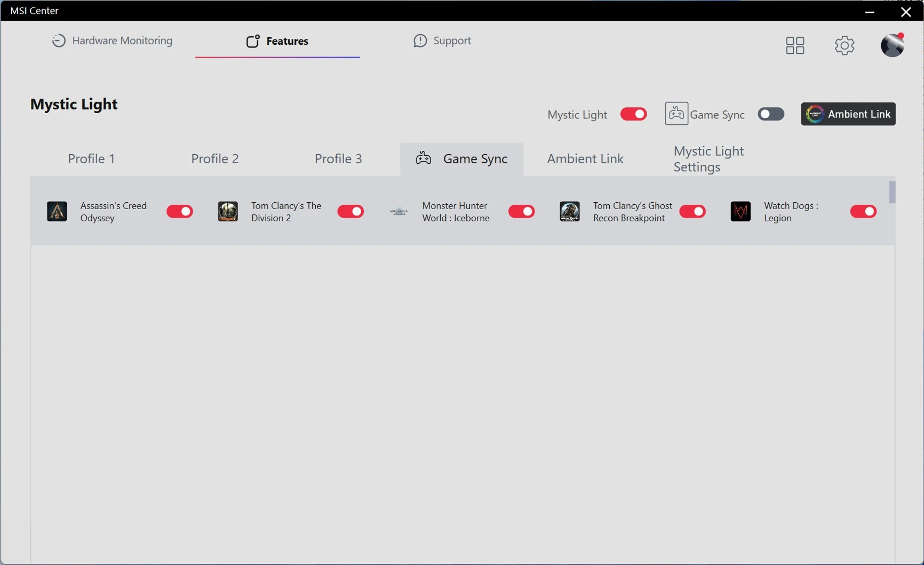Click the apps grid icon
924x565 pixels.
point(795,45)
